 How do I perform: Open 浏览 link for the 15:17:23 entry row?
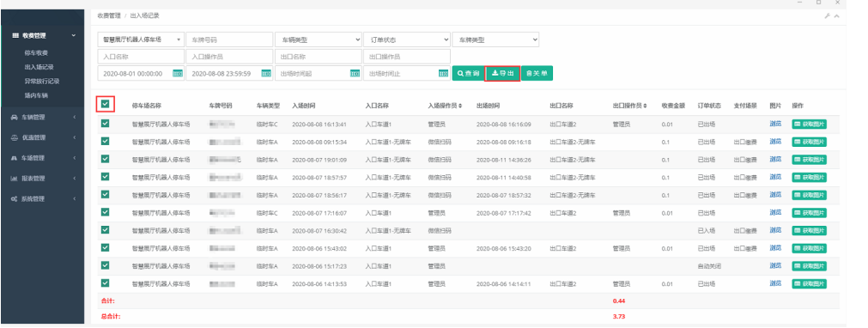[x=775, y=265]
